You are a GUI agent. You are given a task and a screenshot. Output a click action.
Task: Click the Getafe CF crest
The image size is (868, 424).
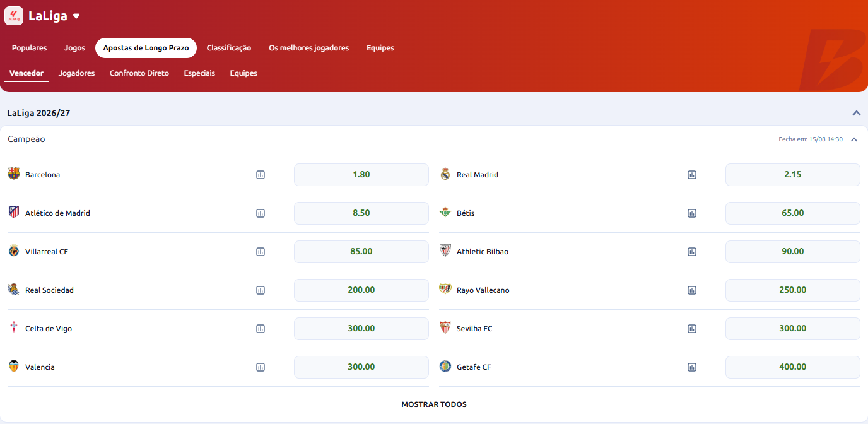point(445,366)
